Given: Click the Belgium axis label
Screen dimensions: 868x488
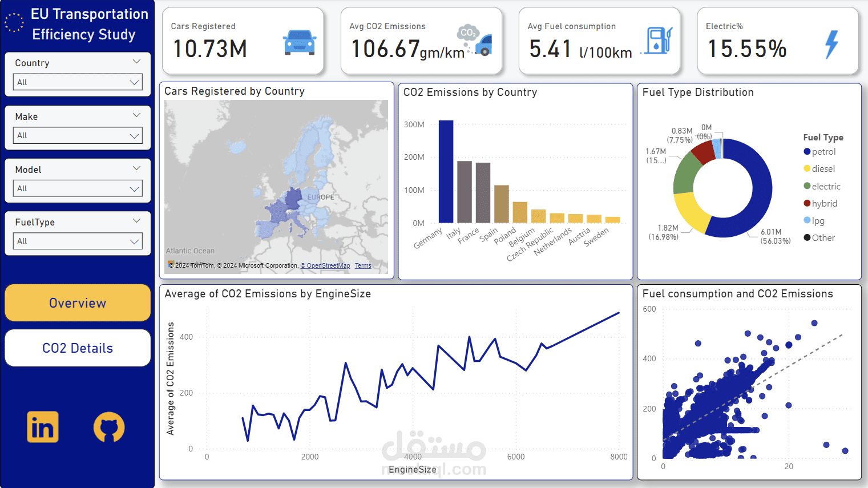Looking at the screenshot, I should [x=522, y=236].
